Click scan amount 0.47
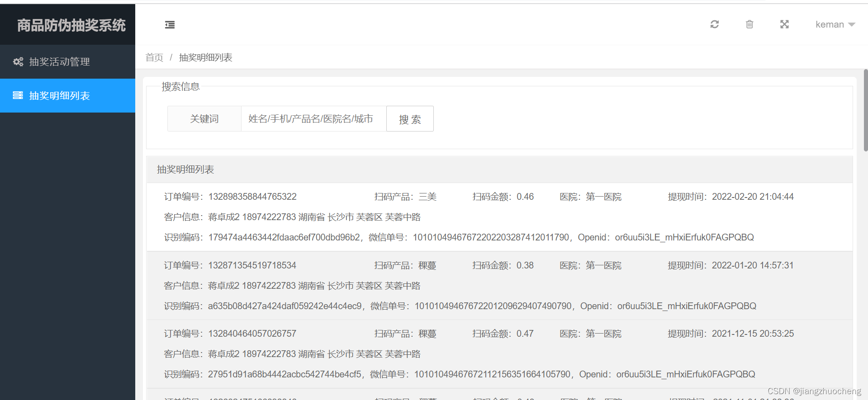Viewport: 868px width, 400px height. [x=525, y=334]
